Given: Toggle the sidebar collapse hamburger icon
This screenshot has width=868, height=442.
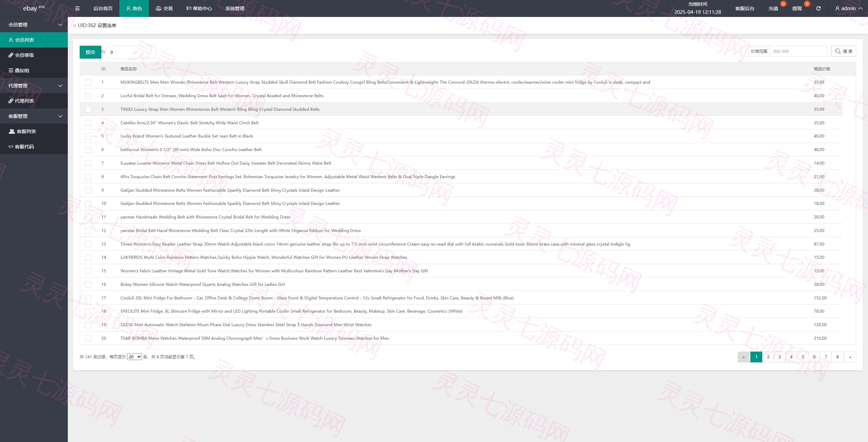Looking at the screenshot, I should pyautogui.click(x=77, y=8).
